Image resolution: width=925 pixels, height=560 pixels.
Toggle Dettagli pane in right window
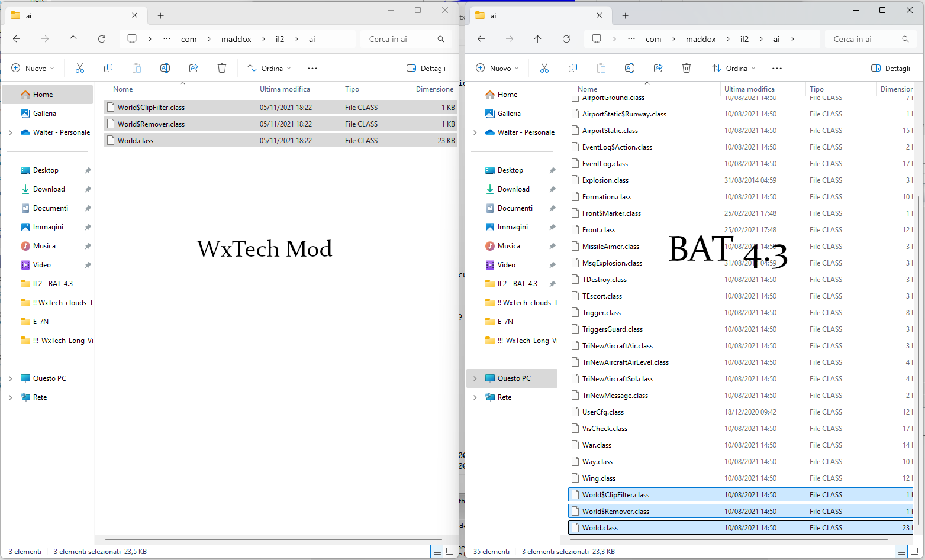tap(891, 68)
